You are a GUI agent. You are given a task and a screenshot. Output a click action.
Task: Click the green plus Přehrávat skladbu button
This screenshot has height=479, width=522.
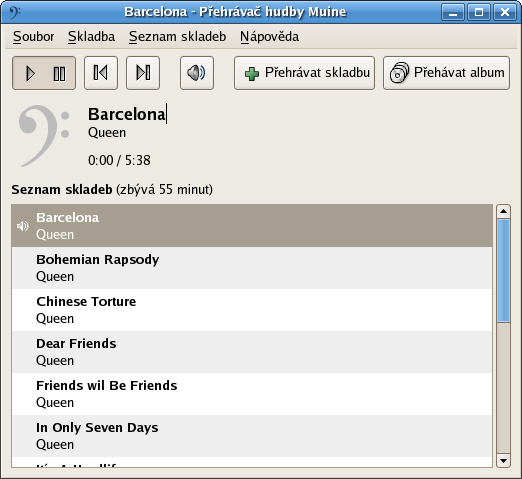tap(304, 73)
